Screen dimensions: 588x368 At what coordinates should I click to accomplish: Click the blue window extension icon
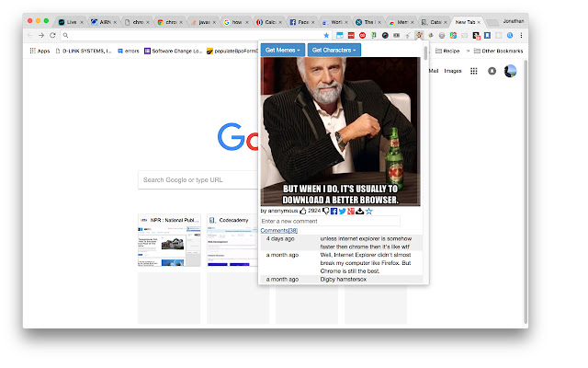[339, 35]
